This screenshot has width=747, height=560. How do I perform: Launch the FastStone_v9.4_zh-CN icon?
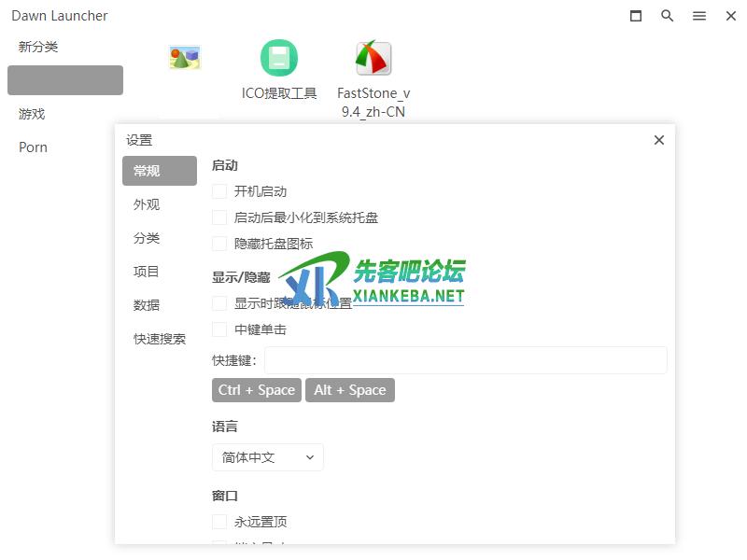click(373, 59)
